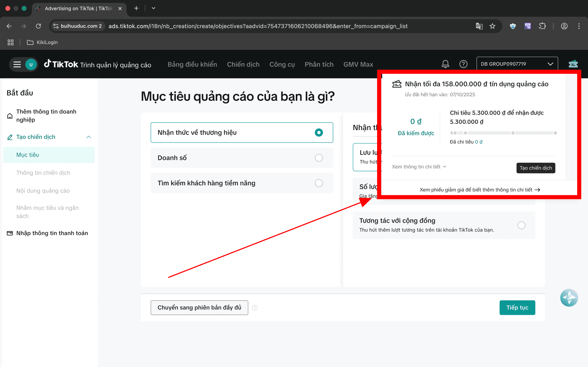Image resolution: width=588 pixels, height=367 pixels.
Task: Expand the DB GROUP0907719 account dropdown
Action: point(550,64)
